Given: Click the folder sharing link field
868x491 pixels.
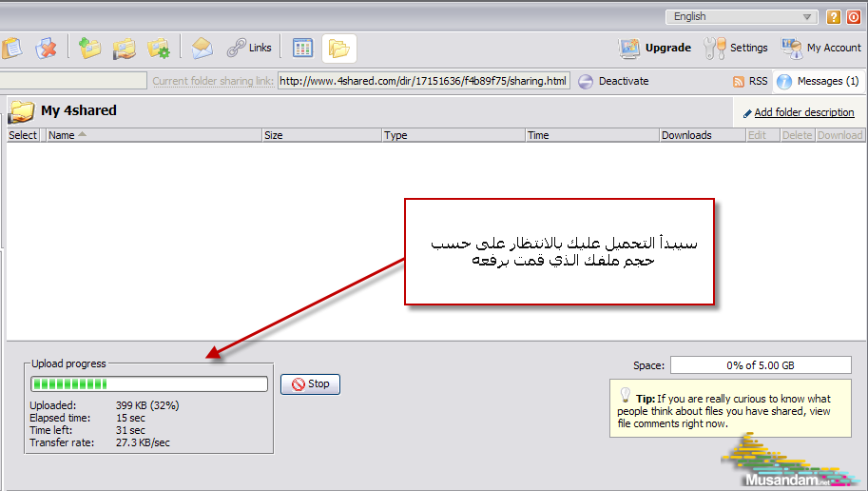Looking at the screenshot, I should click(x=423, y=81).
